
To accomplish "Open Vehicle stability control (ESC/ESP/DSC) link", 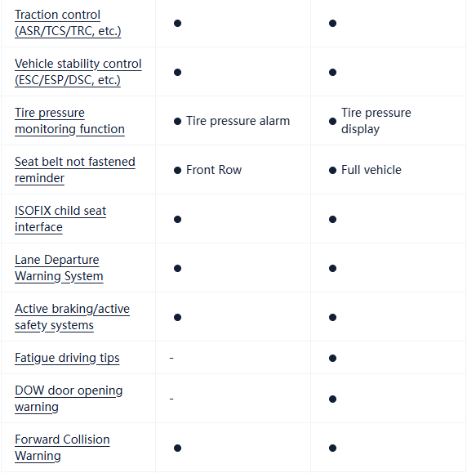I will [x=78, y=72].
